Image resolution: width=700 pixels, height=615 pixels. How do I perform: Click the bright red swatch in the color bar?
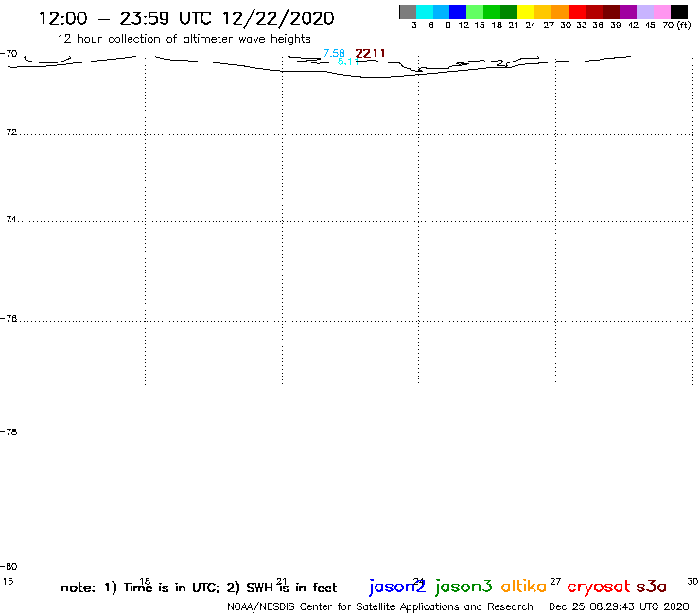577,11
